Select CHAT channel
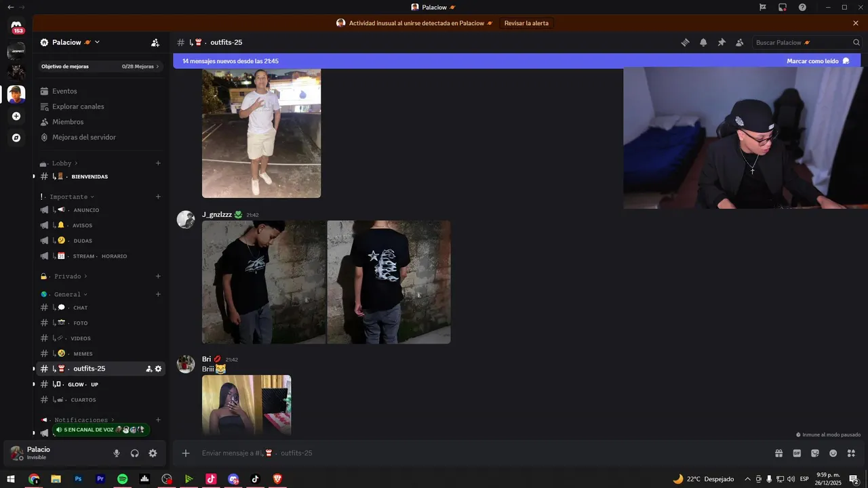The height and width of the screenshot is (488, 868). click(x=100, y=308)
